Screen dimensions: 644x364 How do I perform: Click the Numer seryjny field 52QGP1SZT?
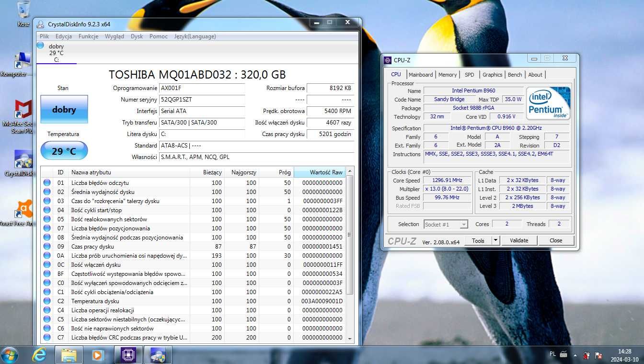pyautogui.click(x=202, y=100)
